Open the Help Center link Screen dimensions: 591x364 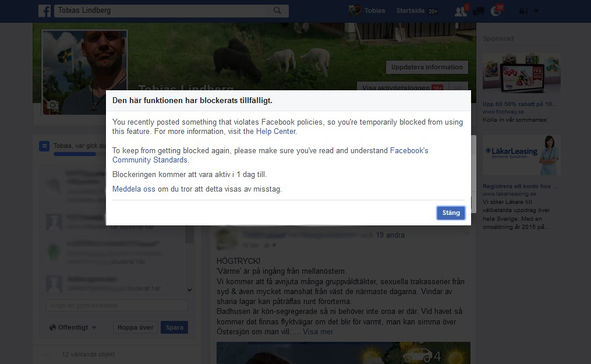(276, 132)
